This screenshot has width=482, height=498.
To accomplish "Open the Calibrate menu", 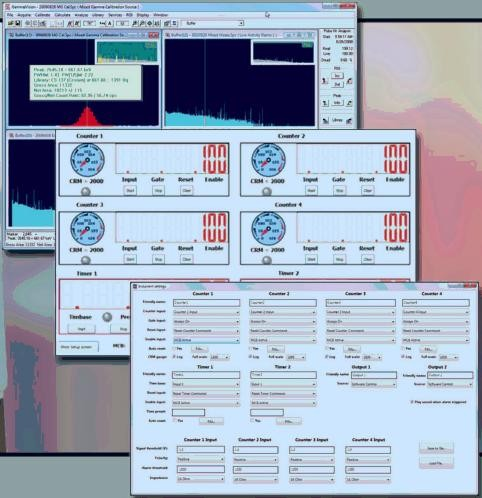I will [42, 15].
